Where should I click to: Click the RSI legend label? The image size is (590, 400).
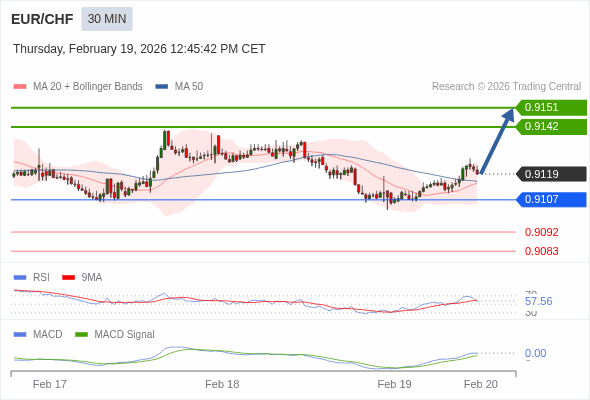click(41, 278)
